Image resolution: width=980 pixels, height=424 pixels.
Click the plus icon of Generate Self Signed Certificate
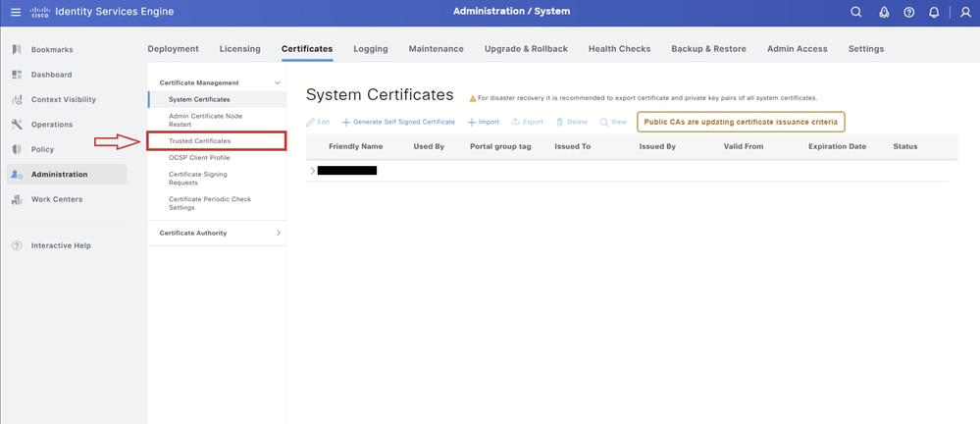tap(345, 122)
